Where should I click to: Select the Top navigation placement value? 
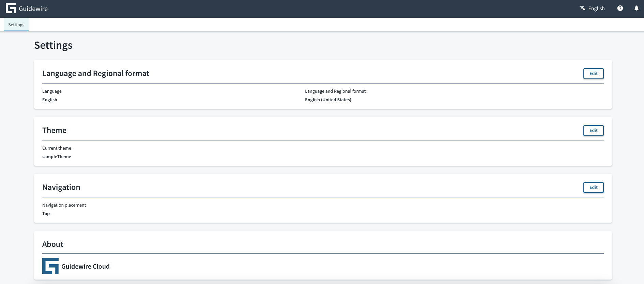(46, 213)
